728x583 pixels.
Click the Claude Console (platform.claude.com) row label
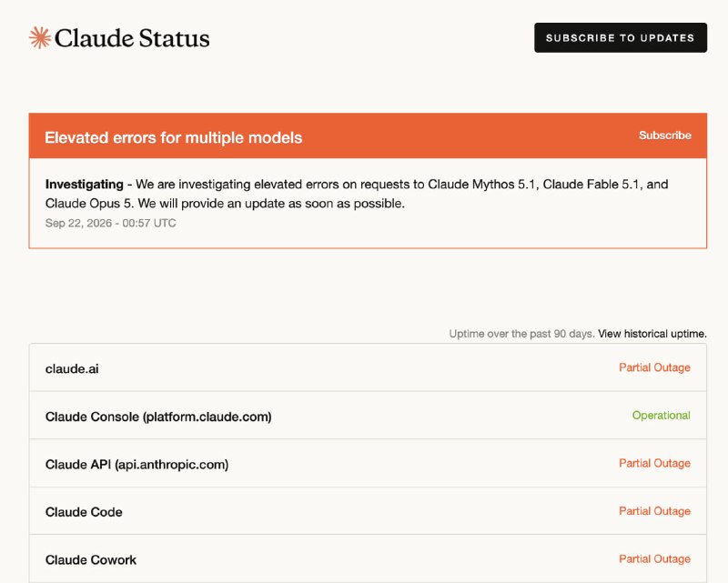click(x=158, y=417)
